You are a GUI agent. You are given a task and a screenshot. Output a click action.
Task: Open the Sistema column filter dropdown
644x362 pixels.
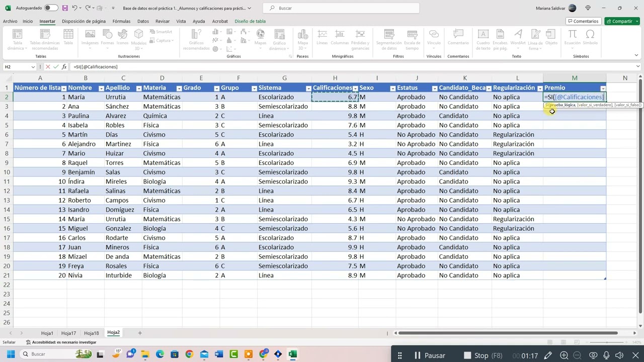pos(308,88)
